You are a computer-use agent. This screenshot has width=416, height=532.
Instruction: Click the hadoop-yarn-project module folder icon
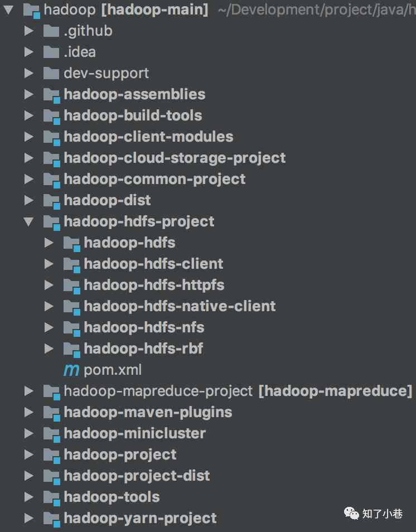pyautogui.click(x=51, y=518)
